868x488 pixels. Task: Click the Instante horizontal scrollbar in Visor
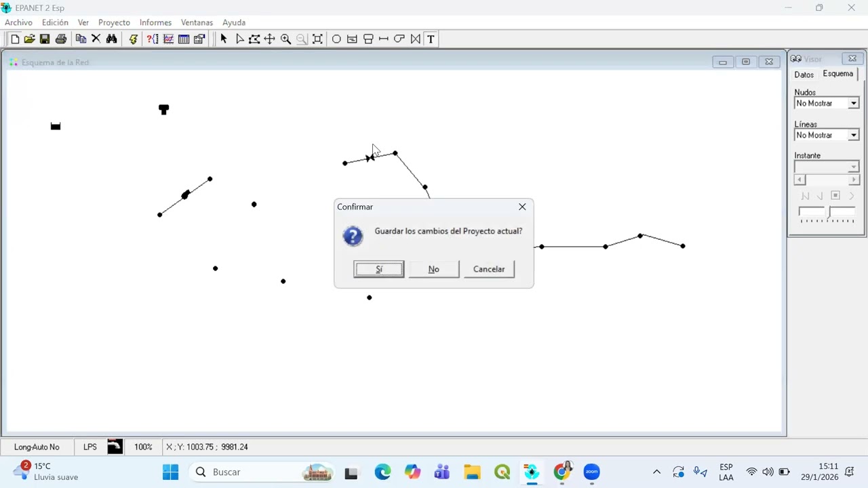[x=827, y=180]
